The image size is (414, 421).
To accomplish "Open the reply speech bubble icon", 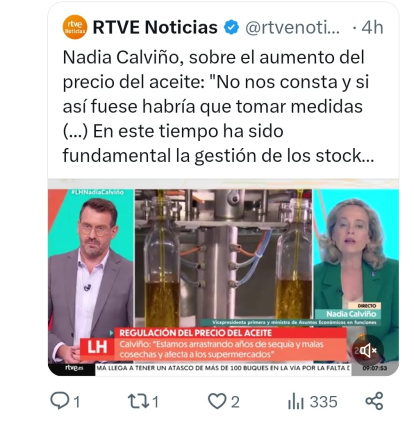I will point(59,401).
